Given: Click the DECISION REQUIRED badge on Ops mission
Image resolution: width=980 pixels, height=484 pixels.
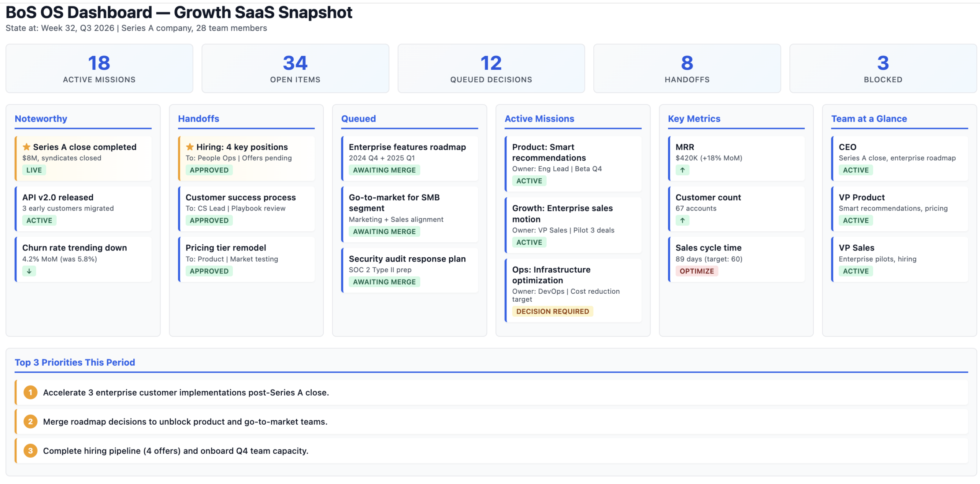Looking at the screenshot, I should (x=552, y=311).
